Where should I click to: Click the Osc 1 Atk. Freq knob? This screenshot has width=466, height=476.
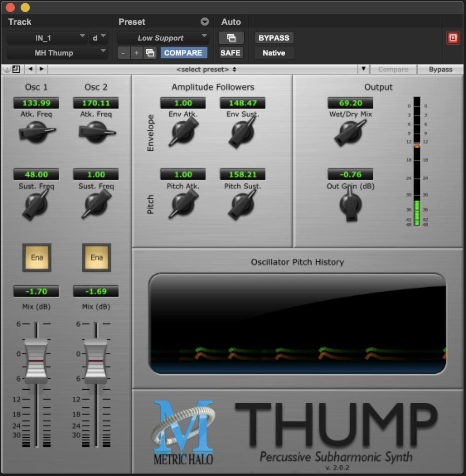36,132
